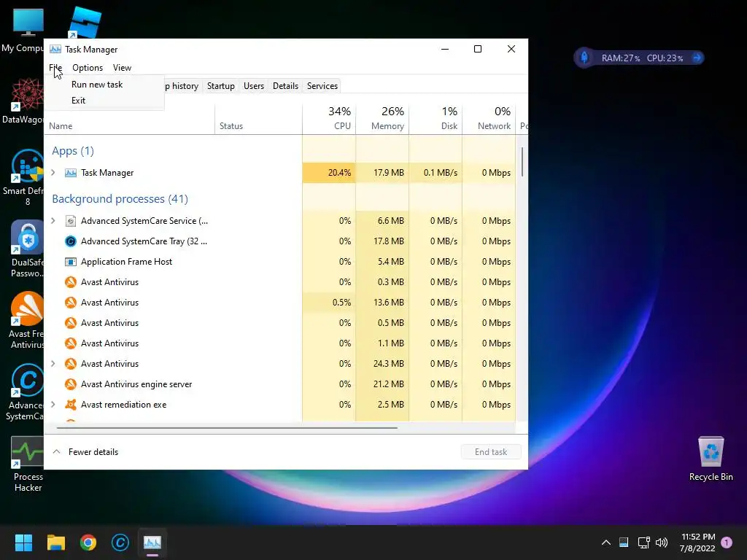Select the Advanced SystemCare Tray row
Viewport: 747px width, 560px height.
point(279,241)
